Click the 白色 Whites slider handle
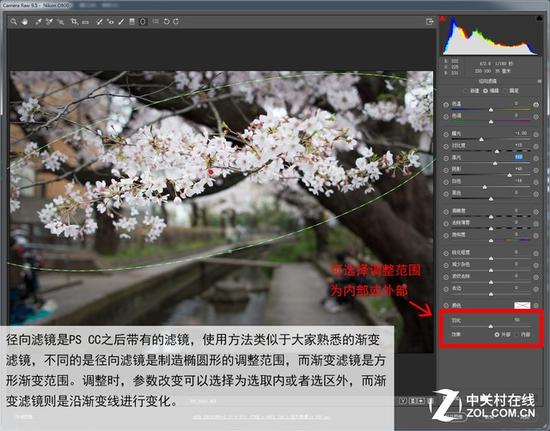Image resolution: width=550 pixels, height=431 pixels. [484, 187]
